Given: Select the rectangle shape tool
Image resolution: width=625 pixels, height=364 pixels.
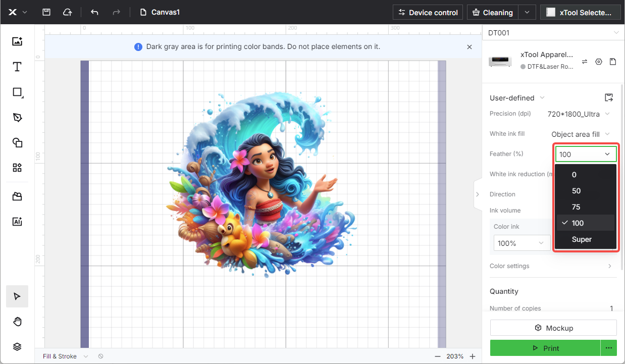Looking at the screenshot, I should point(17,92).
